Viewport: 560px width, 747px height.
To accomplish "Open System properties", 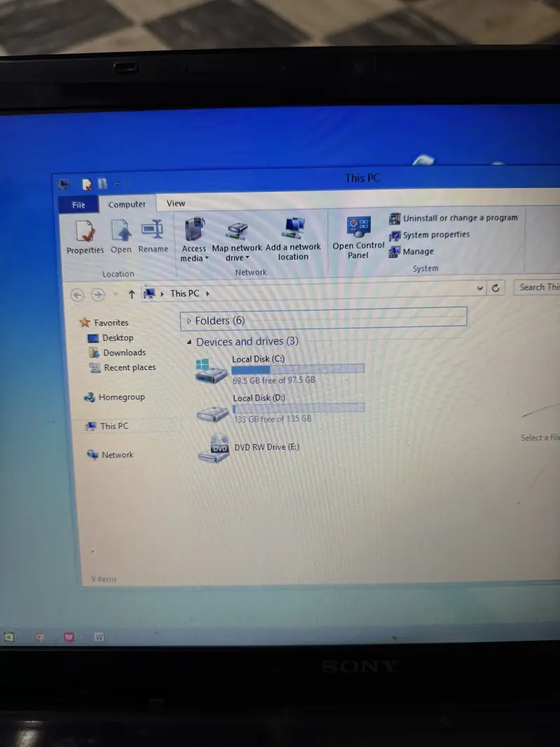I will [430, 235].
